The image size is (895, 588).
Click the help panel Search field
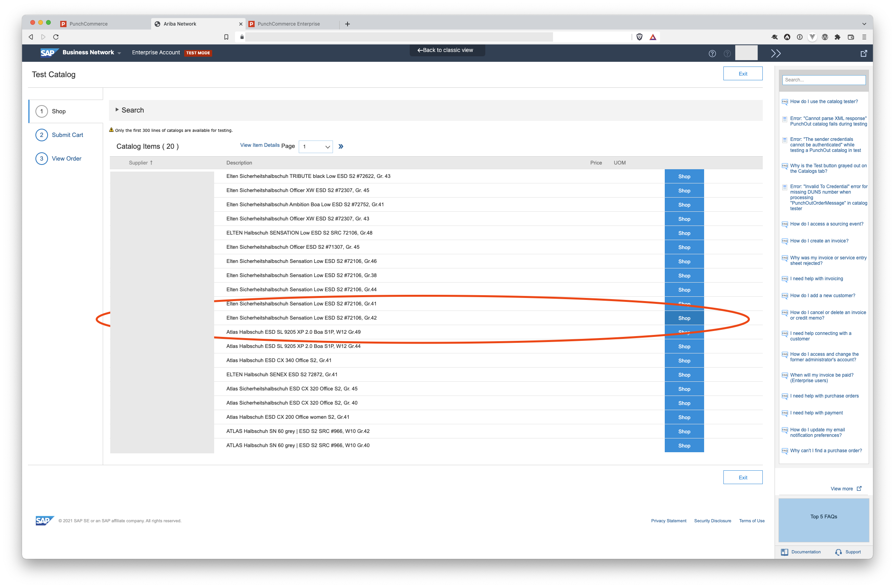click(824, 80)
